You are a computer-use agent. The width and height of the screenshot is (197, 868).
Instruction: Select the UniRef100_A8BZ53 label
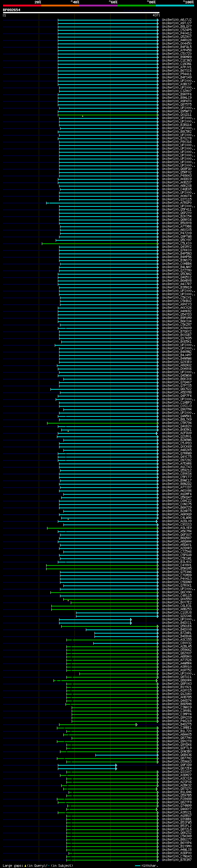(x=177, y=609)
